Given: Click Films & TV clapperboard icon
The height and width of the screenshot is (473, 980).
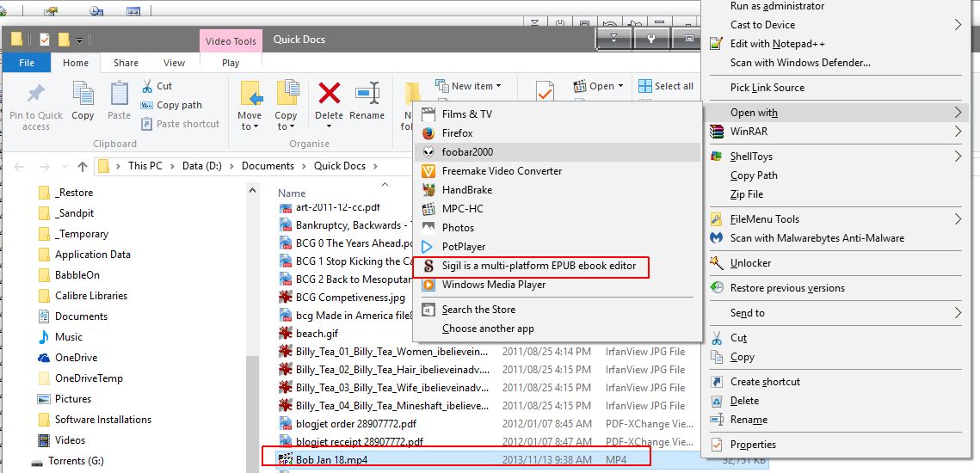Looking at the screenshot, I should pyautogui.click(x=428, y=114).
